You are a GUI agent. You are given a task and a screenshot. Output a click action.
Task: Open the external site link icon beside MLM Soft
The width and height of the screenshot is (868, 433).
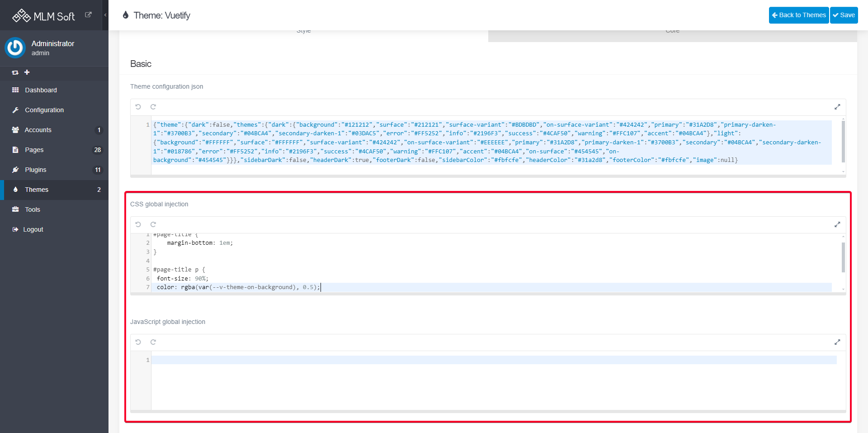coord(89,15)
